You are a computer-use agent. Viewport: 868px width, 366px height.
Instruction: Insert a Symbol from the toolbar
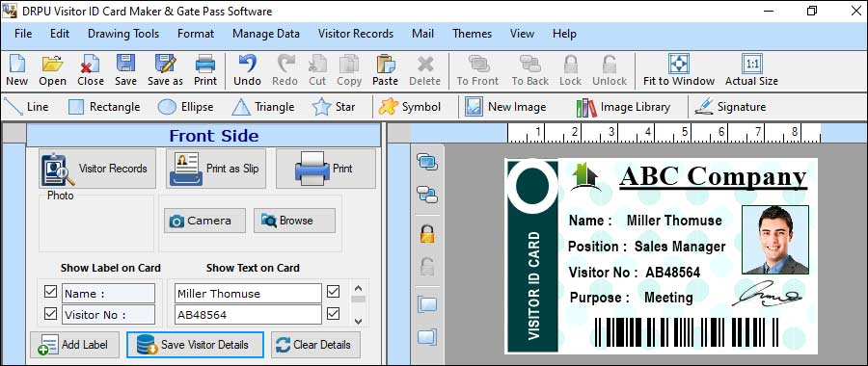(410, 107)
